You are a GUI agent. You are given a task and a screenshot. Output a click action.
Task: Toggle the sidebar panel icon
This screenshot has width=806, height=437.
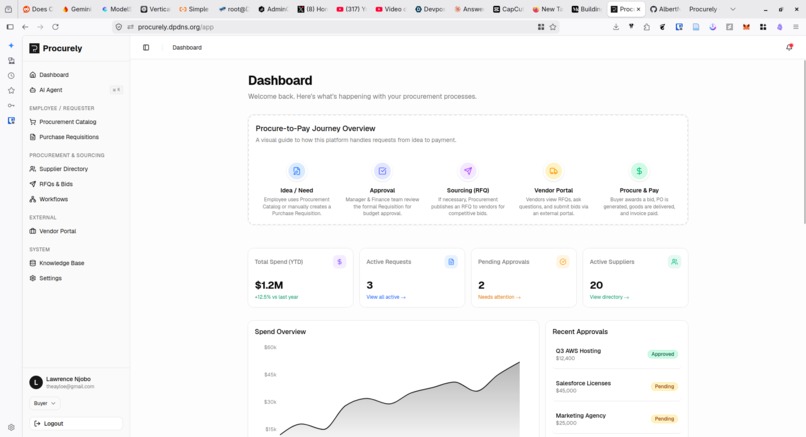click(x=146, y=47)
